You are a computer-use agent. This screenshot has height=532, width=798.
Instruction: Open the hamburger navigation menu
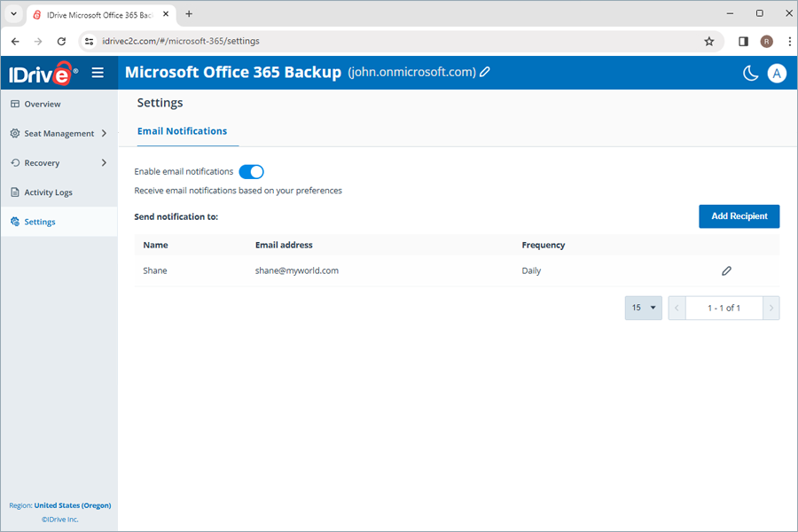pyautogui.click(x=98, y=73)
